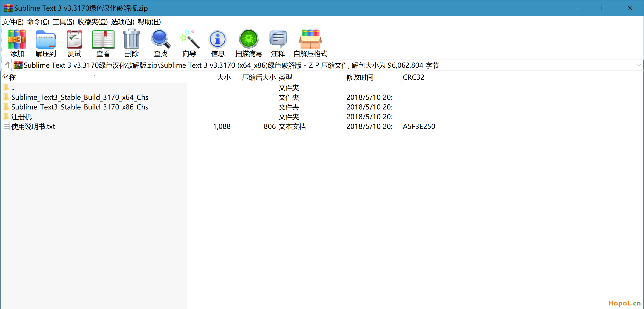
Task: Expand the address bar path dropdown
Action: click(x=639, y=65)
